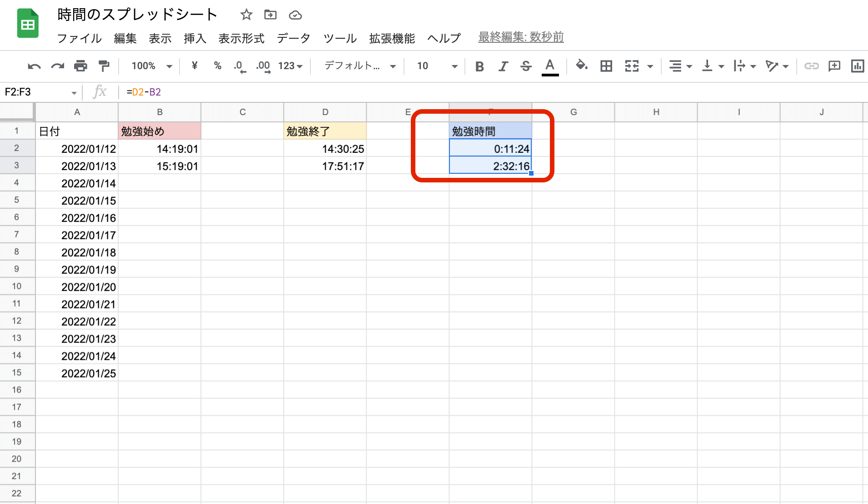
Task: Open the Google Sheets home icon
Action: coord(28,24)
